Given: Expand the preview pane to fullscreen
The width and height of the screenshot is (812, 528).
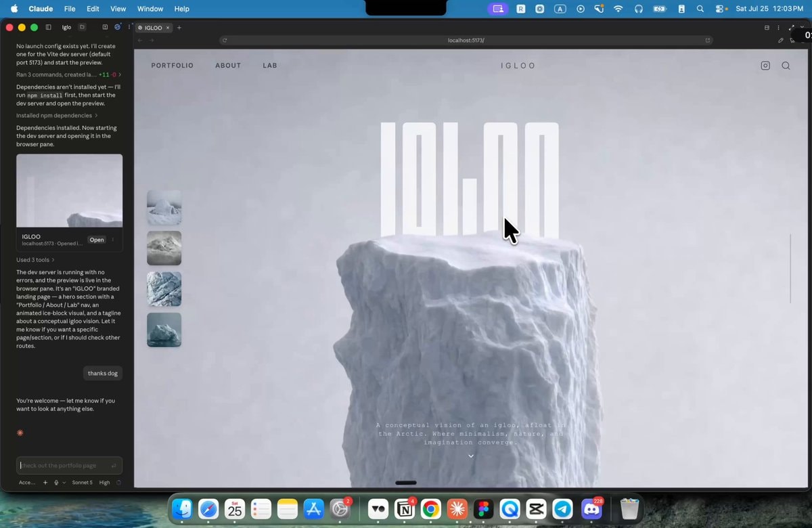Looking at the screenshot, I should tap(792, 28).
